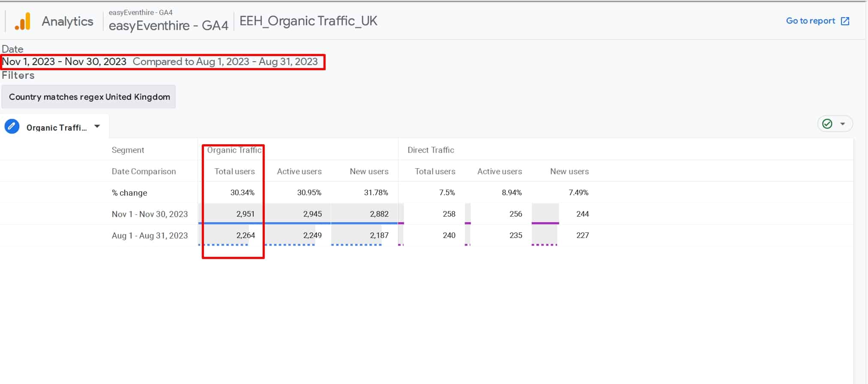Viewport: 868px width, 384px height.
Task: Click the easyEventhire - GA4 property name
Action: 168,26
